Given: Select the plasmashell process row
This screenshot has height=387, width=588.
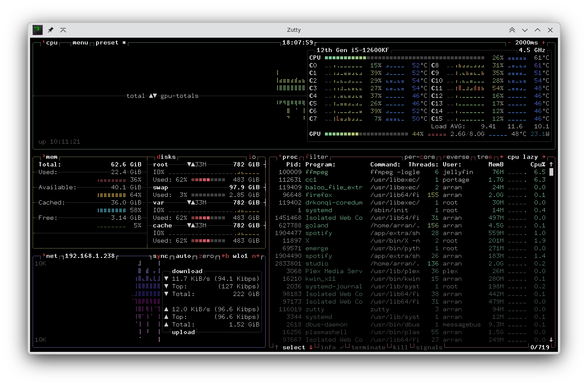Looking at the screenshot, I should coord(410,332).
